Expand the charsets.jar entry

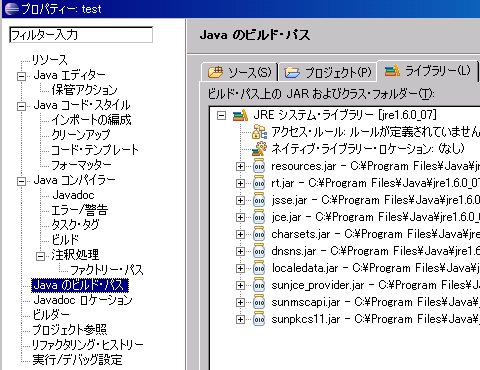pyautogui.click(x=240, y=234)
